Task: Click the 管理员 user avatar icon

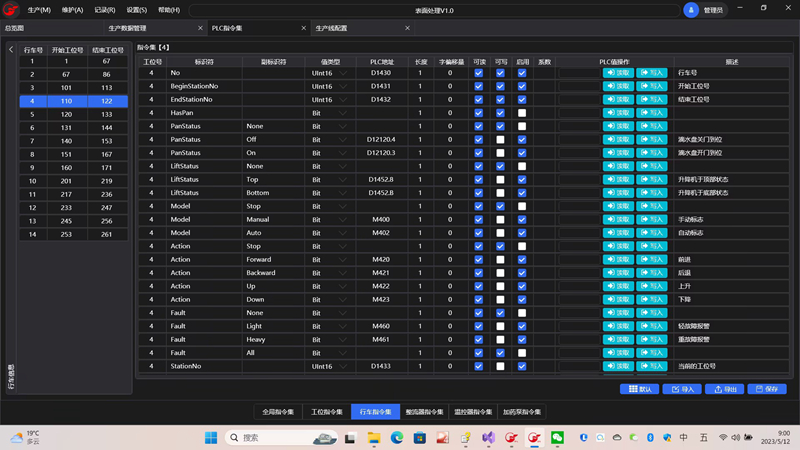Action: 692,10
